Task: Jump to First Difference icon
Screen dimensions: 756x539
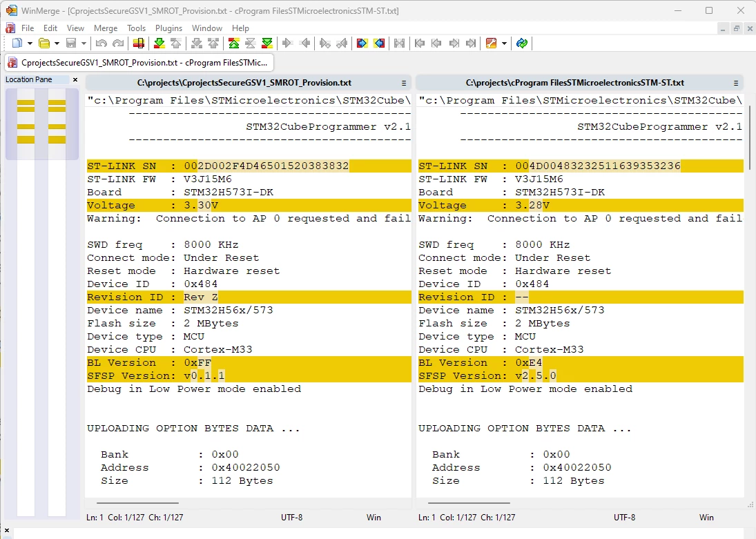Action: pyautogui.click(x=234, y=43)
